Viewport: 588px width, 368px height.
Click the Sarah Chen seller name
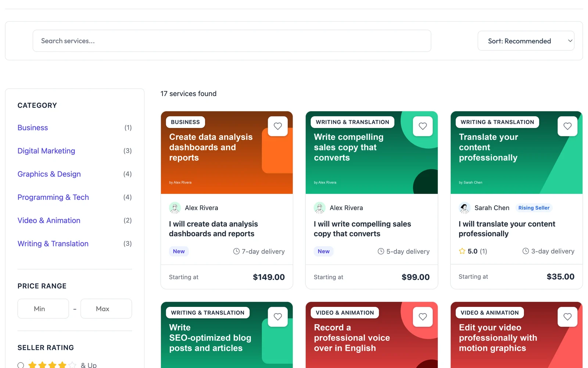click(x=492, y=208)
